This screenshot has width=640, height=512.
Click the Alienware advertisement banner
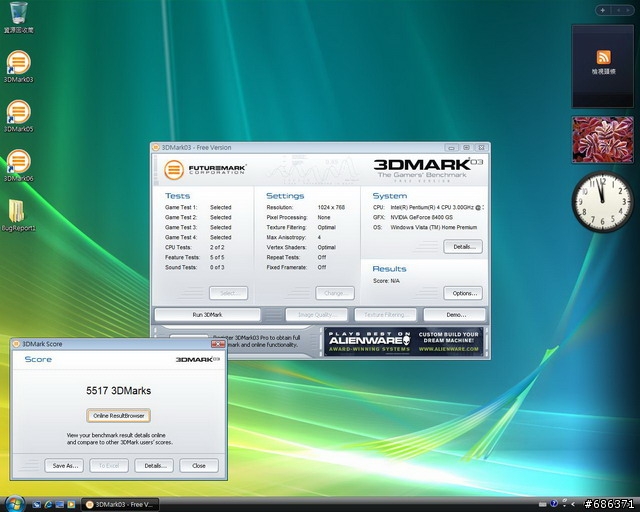[x=403, y=342]
